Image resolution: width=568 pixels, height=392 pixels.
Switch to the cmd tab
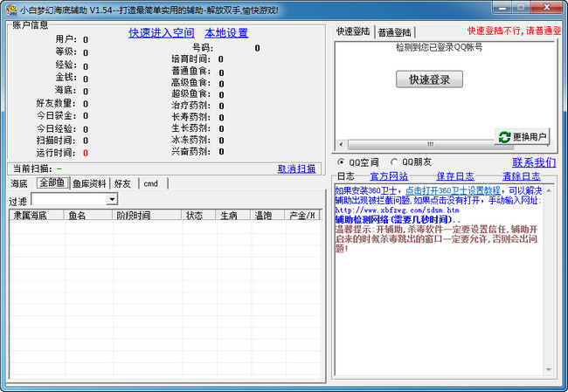tap(151, 183)
